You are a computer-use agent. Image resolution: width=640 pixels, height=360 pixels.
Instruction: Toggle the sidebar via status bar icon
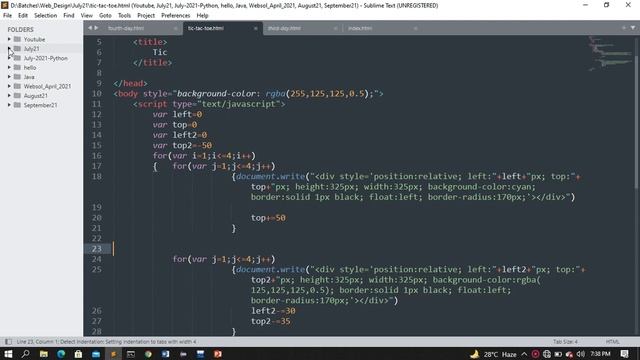pos(8,342)
